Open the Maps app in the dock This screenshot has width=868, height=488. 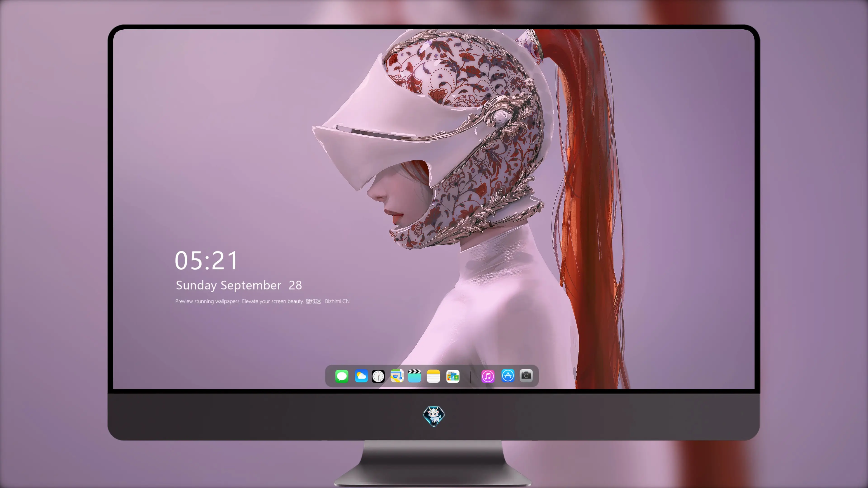[x=397, y=376]
